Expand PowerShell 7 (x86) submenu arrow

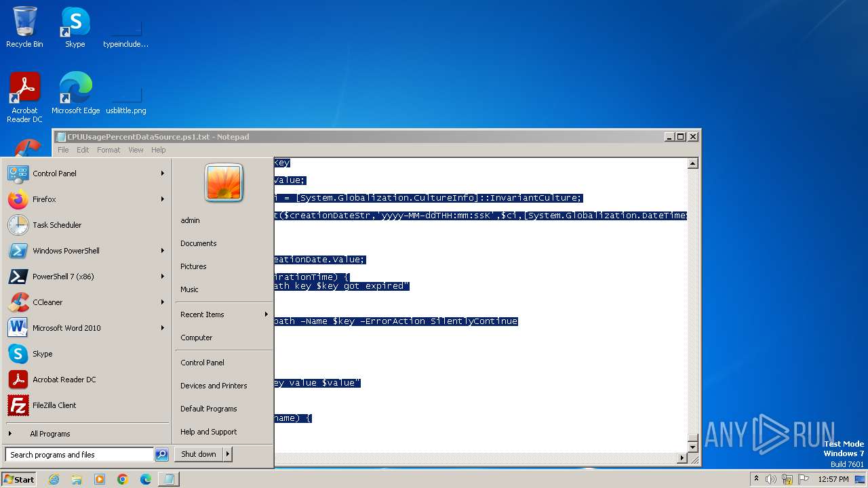pos(163,277)
